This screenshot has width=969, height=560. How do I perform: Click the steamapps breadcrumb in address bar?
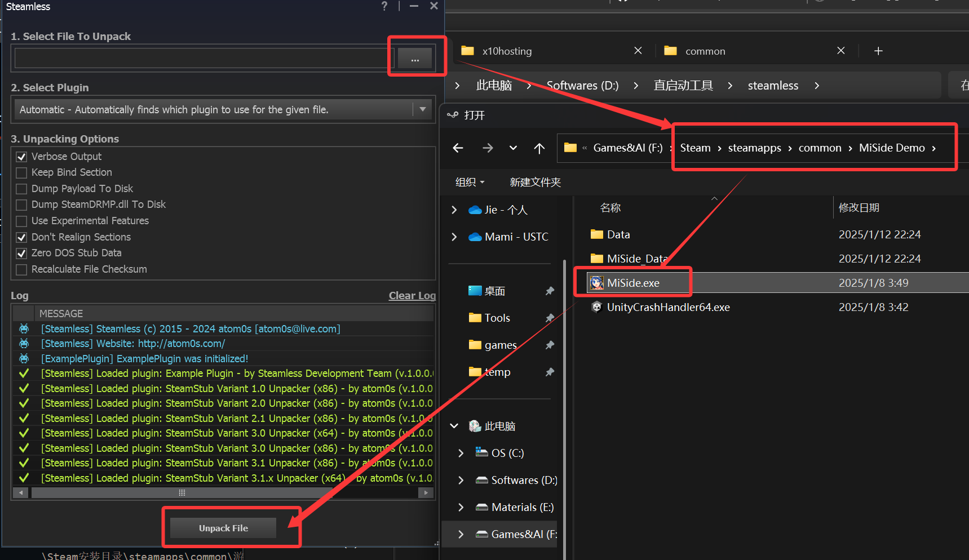(x=754, y=148)
